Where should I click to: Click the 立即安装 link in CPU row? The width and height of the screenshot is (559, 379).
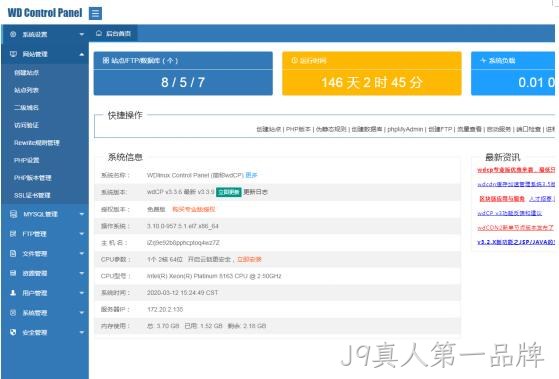(249, 259)
